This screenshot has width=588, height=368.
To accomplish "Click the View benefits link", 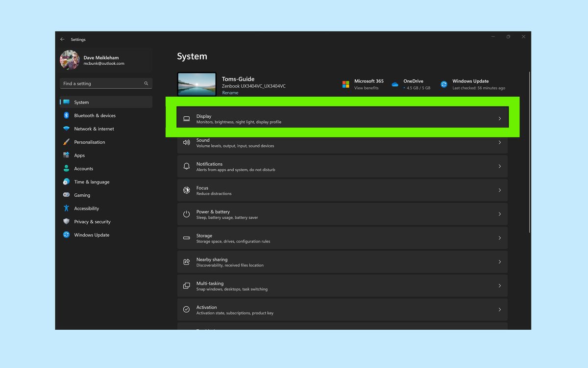I will 366,87.
